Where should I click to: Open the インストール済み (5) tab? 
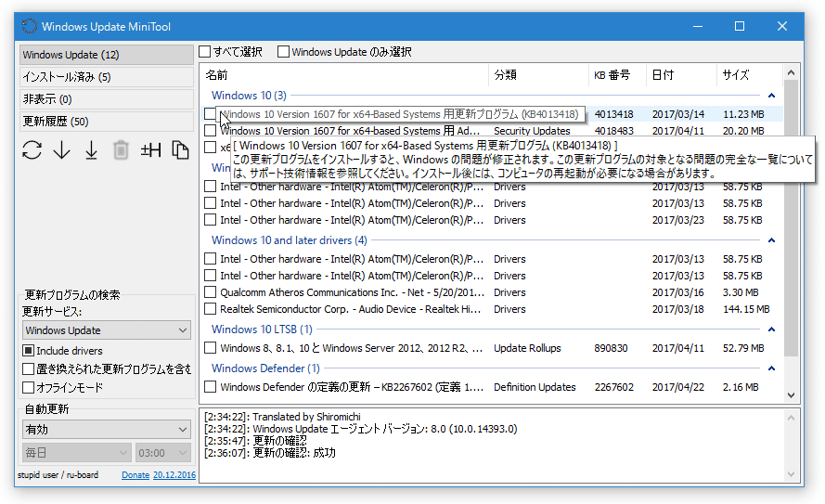107,77
